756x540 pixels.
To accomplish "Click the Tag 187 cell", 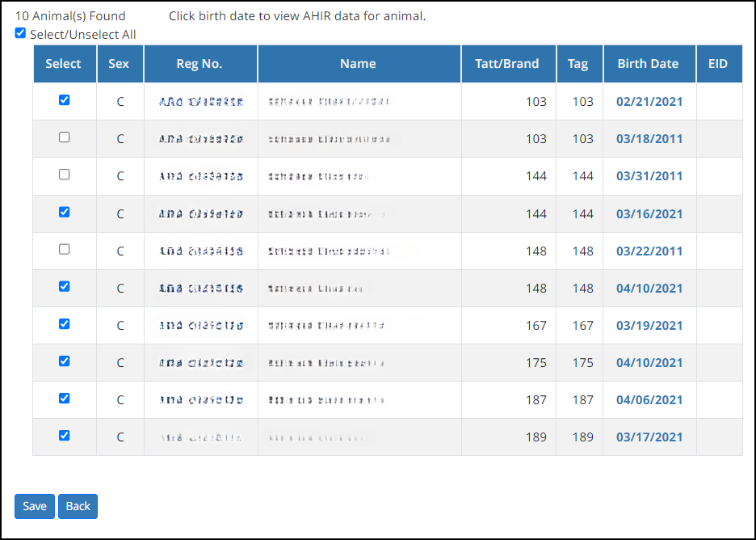I will [x=580, y=400].
